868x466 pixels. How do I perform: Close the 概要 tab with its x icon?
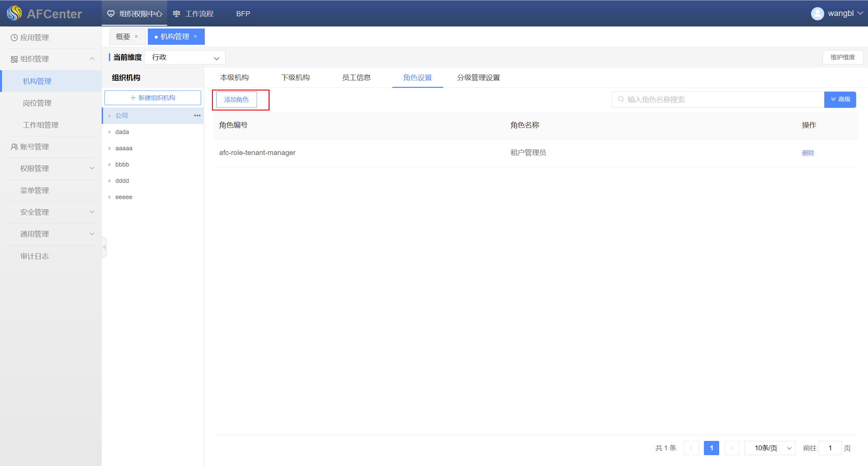[136, 36]
